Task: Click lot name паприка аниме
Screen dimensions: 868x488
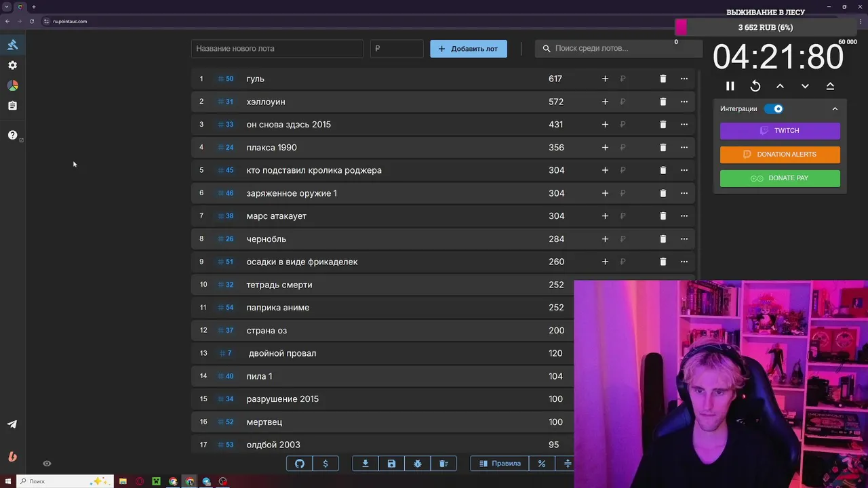Action: [x=278, y=308]
